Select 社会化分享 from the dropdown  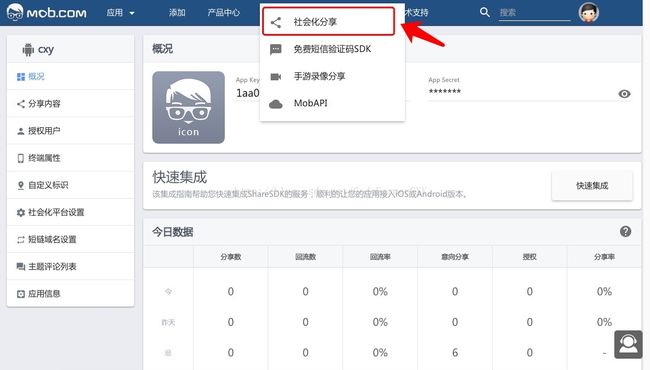(328, 22)
